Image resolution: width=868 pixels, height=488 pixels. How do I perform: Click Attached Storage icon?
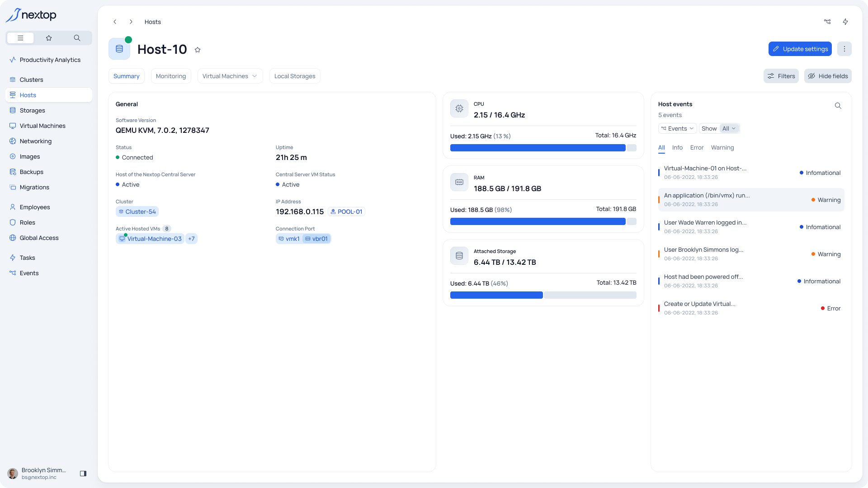tap(459, 256)
